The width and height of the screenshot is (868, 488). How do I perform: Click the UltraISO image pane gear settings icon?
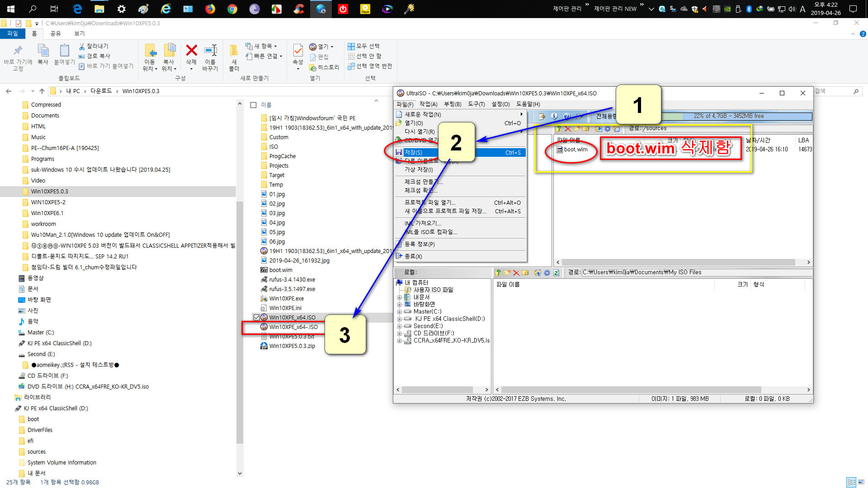608,128
